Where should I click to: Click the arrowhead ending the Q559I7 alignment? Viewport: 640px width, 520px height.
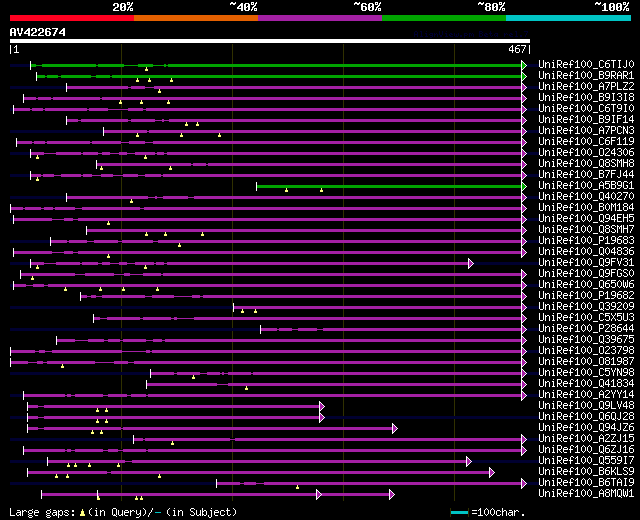point(469,462)
